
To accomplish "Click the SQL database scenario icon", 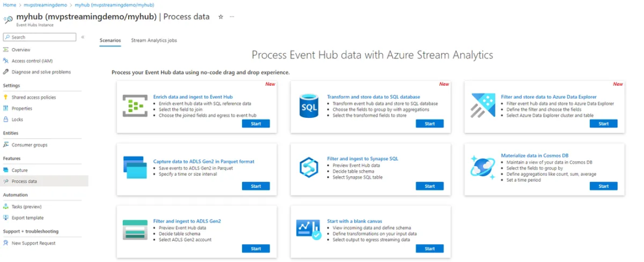I will (x=309, y=105).
